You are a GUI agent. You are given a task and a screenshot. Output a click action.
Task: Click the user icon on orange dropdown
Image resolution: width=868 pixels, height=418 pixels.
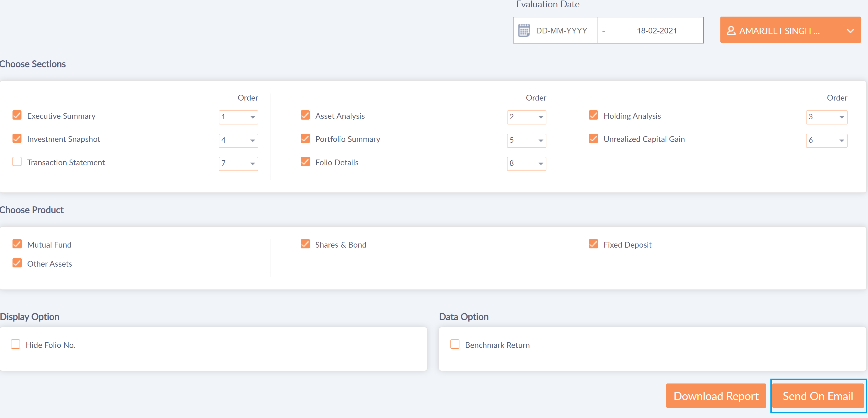click(x=730, y=31)
